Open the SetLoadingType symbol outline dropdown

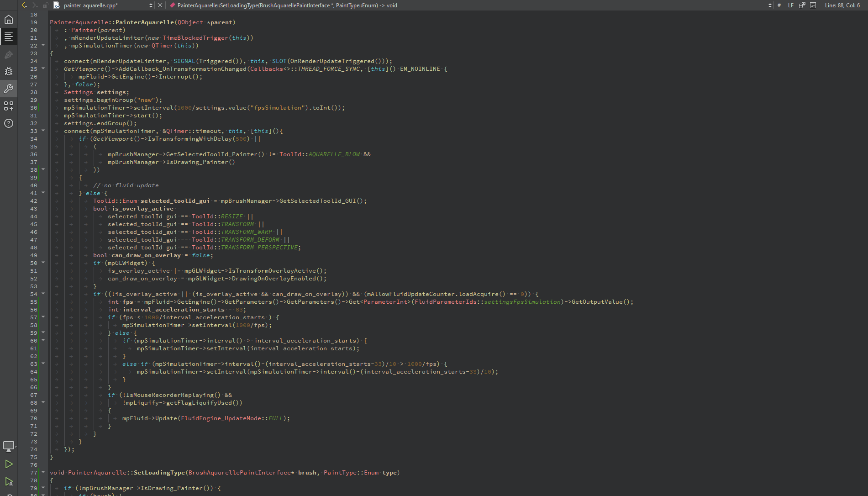(470, 5)
